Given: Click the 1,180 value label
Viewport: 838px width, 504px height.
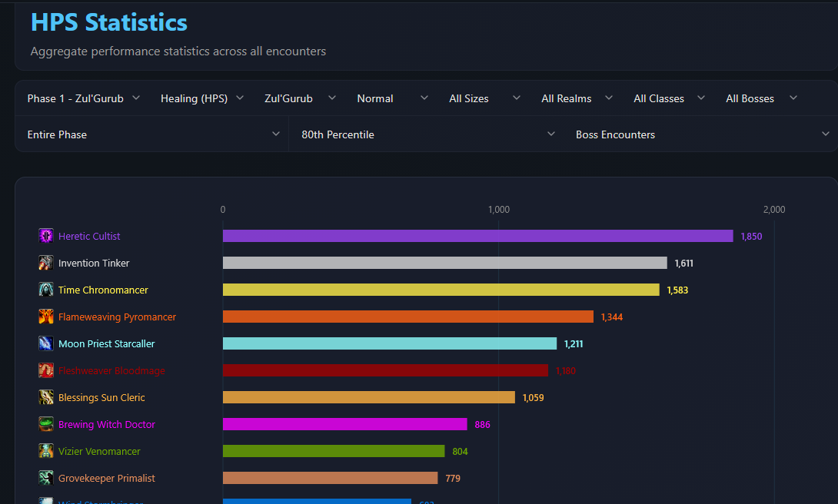Looking at the screenshot, I should pyautogui.click(x=566, y=371).
